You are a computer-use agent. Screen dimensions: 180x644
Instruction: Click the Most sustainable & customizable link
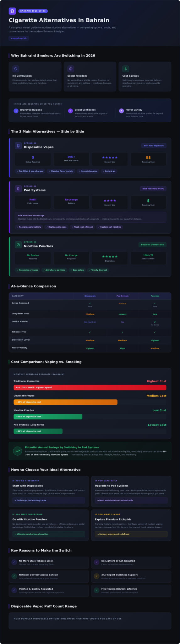tap(131, 500)
